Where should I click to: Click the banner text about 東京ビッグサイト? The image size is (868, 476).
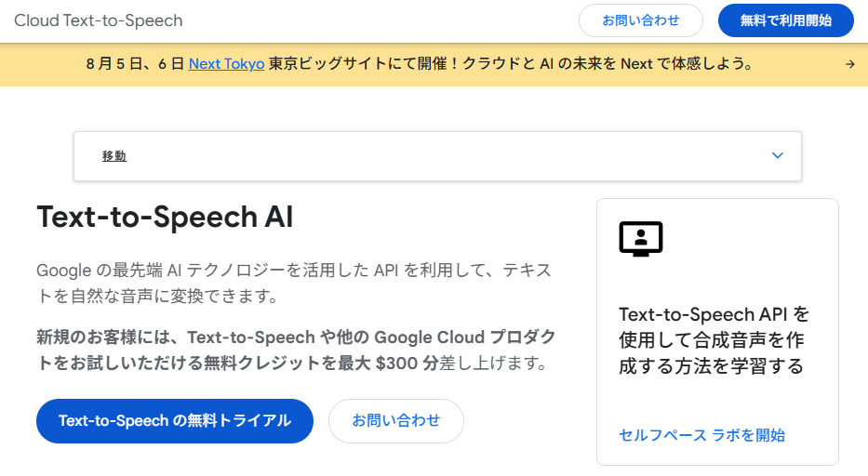point(511,64)
